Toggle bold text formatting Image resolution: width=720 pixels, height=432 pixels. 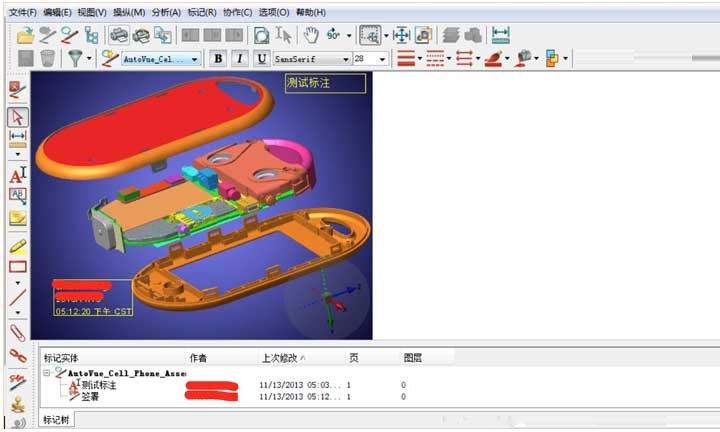pyautogui.click(x=218, y=58)
